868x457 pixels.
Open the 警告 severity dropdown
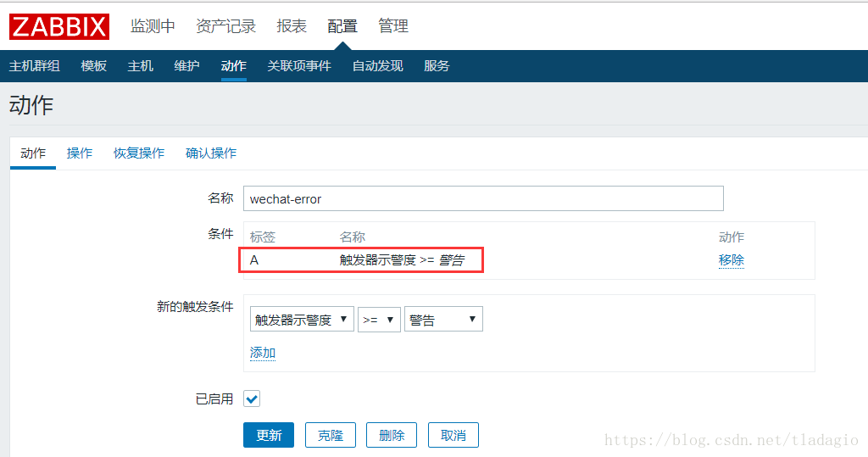click(x=443, y=320)
